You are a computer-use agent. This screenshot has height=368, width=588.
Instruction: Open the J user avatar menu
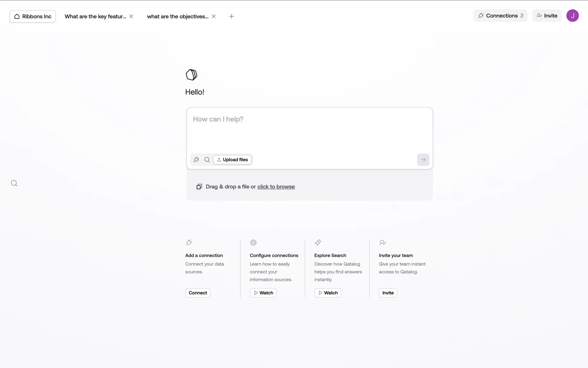click(x=572, y=16)
